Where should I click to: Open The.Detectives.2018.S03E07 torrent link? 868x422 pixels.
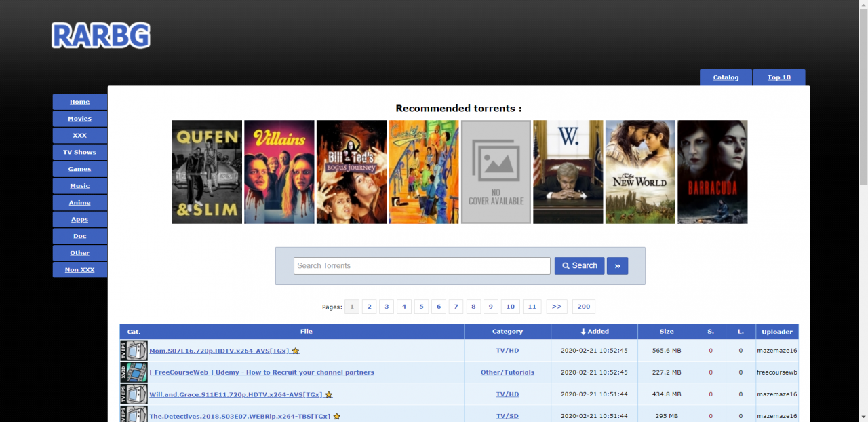point(240,416)
